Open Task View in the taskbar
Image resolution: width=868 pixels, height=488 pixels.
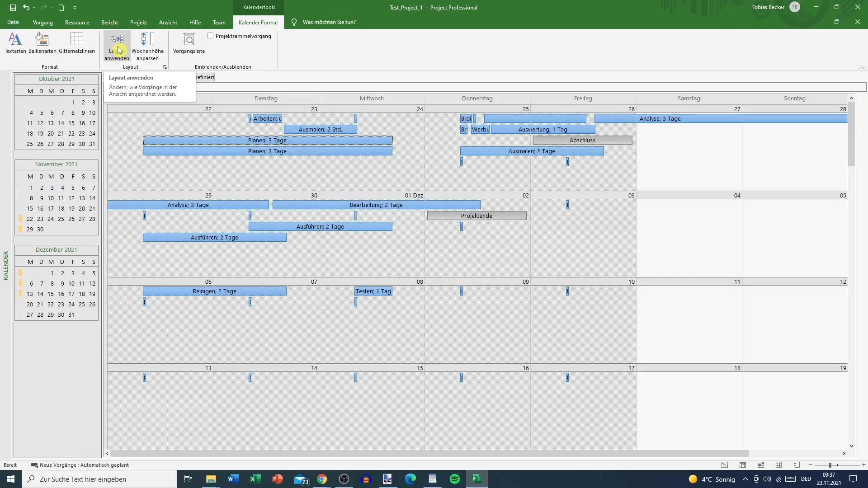point(188,479)
